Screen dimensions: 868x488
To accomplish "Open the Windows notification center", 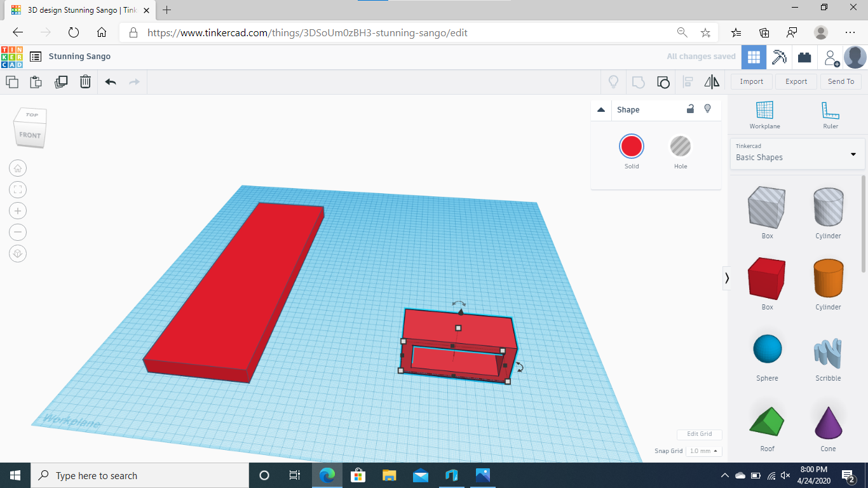I will pyautogui.click(x=848, y=475).
